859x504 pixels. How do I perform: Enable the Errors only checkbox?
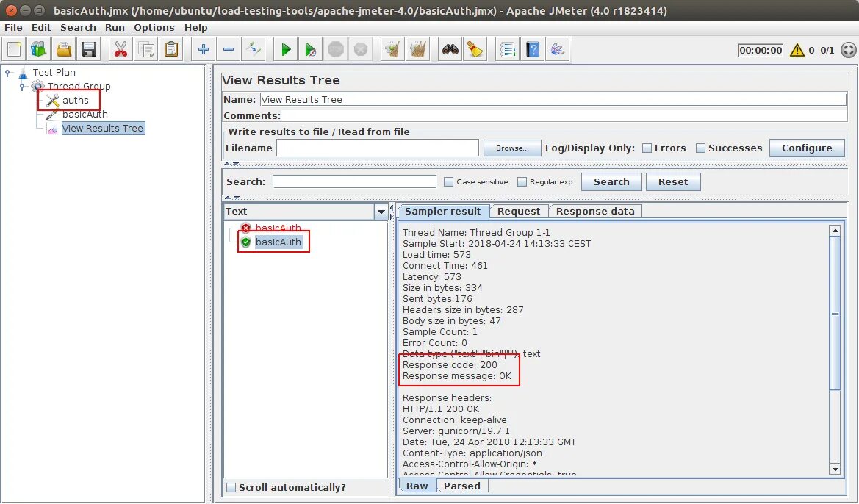647,148
